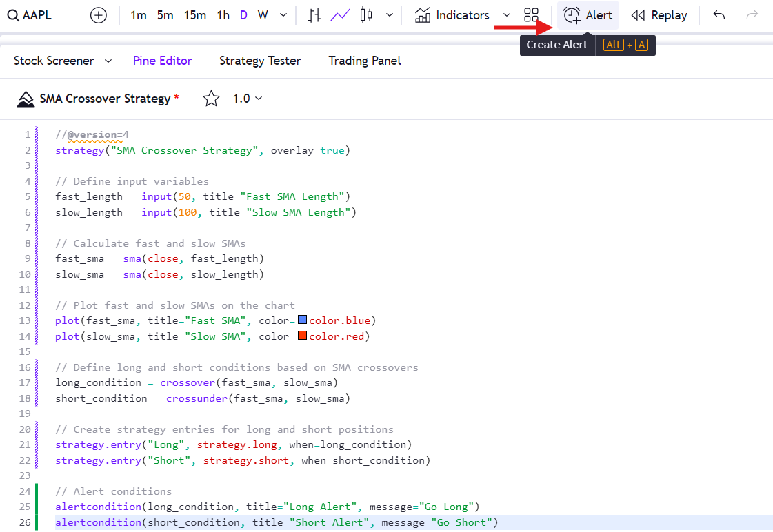Image resolution: width=773 pixels, height=532 pixels.
Task: Click the fast_sma assignment line
Action: (160, 258)
